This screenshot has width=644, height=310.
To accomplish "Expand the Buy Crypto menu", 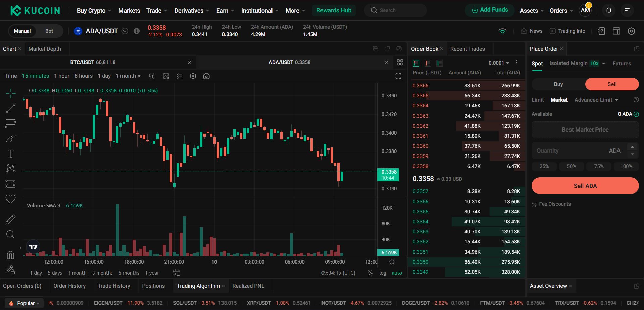I will (x=94, y=11).
